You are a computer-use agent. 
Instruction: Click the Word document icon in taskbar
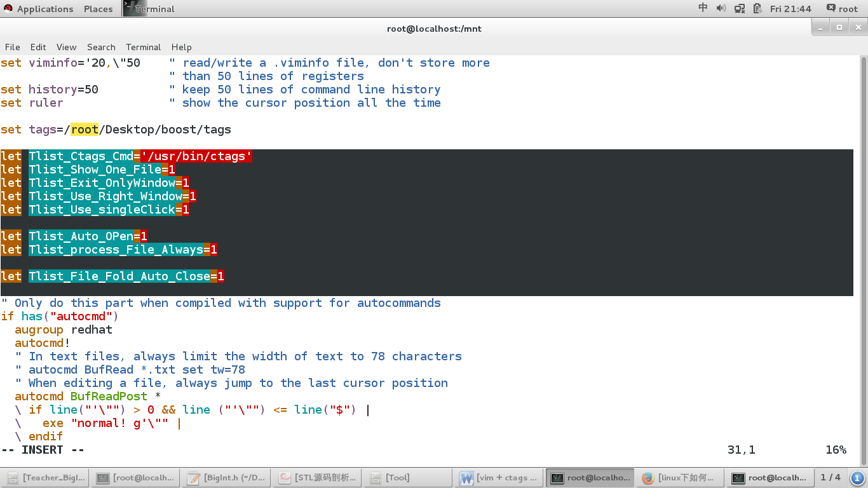[466, 478]
